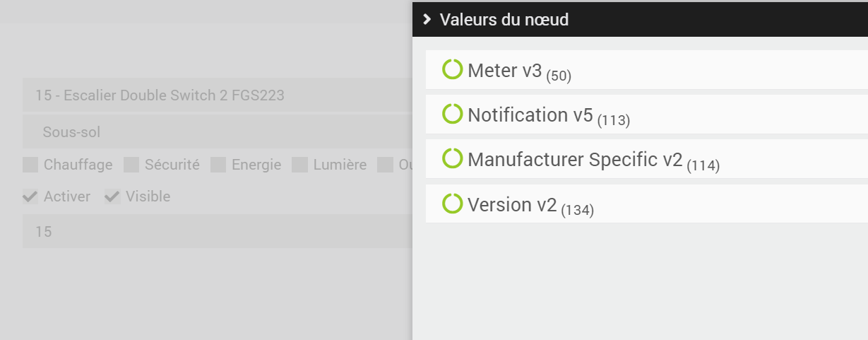Toggle the partially hidden checkbox after Lumière
Image resolution: width=868 pixels, height=340 pixels.
[x=385, y=165]
